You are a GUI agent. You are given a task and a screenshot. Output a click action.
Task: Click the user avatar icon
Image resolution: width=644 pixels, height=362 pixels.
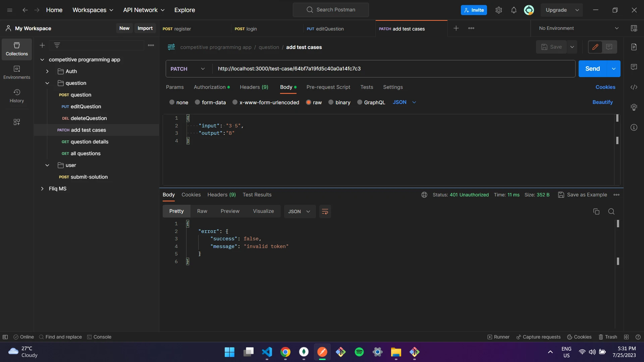point(529,10)
